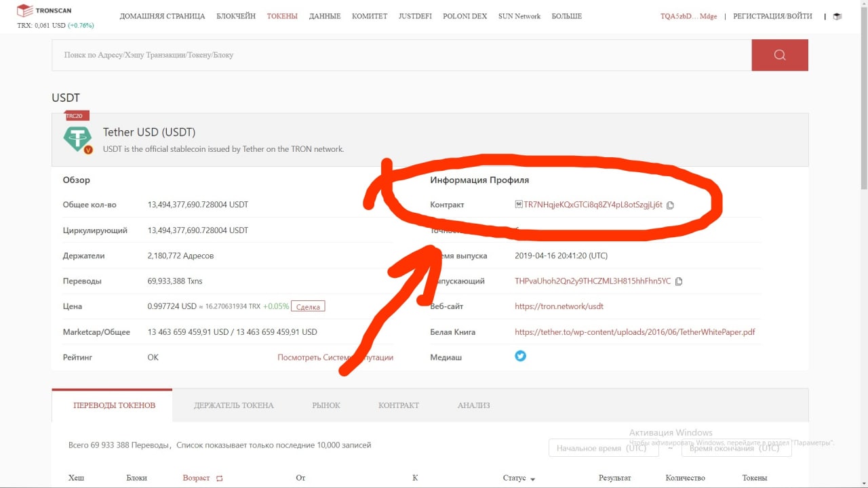Screen dimensions: 868x488
Task: Open ДАННЫЕ menu
Action: (x=325, y=16)
